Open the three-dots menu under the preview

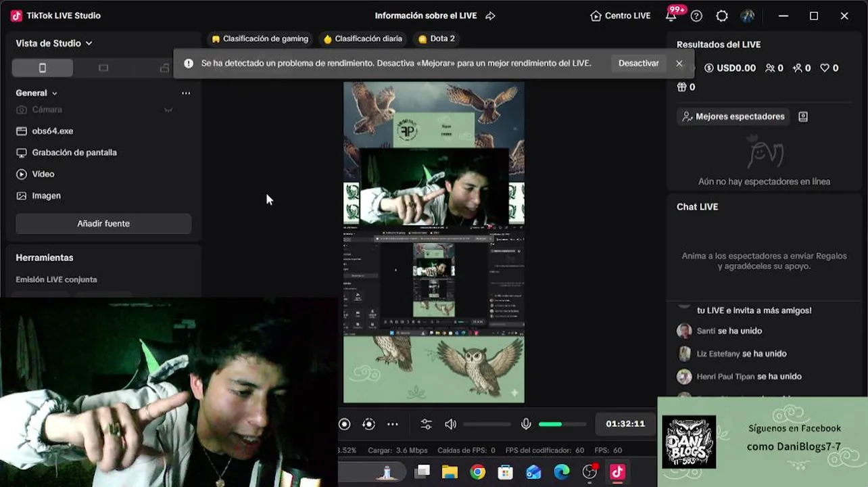click(x=393, y=424)
